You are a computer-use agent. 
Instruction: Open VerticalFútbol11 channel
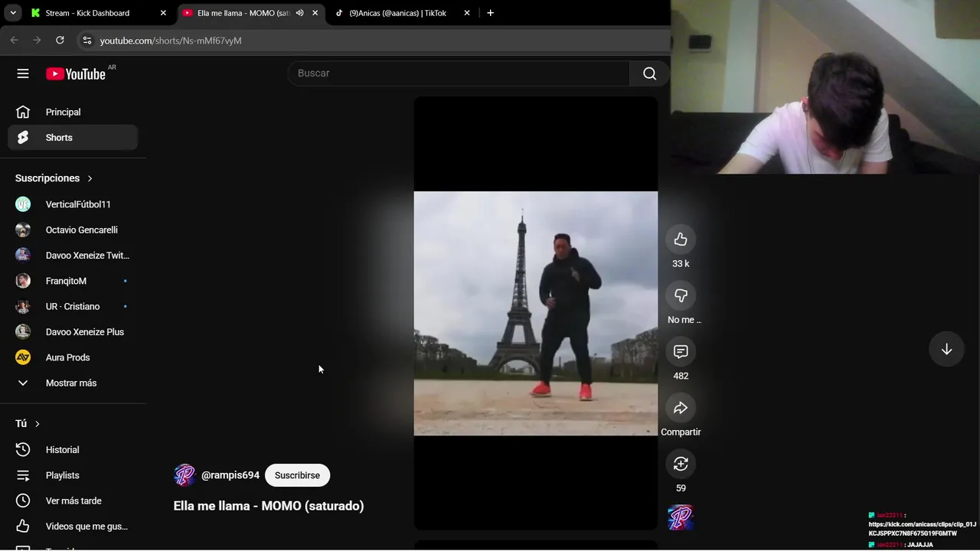73,204
